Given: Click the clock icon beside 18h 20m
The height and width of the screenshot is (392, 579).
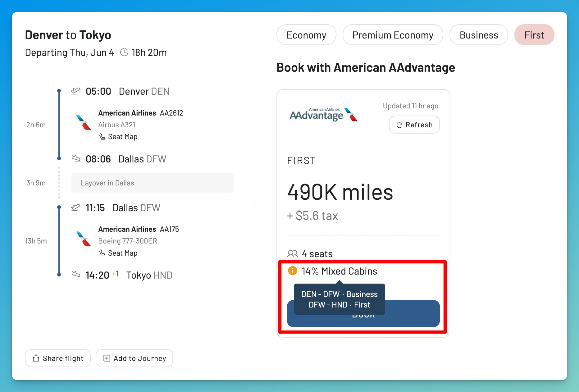Looking at the screenshot, I should point(124,52).
